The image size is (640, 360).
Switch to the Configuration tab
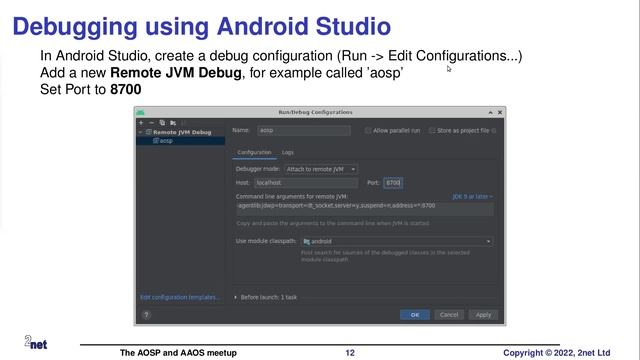click(x=254, y=152)
